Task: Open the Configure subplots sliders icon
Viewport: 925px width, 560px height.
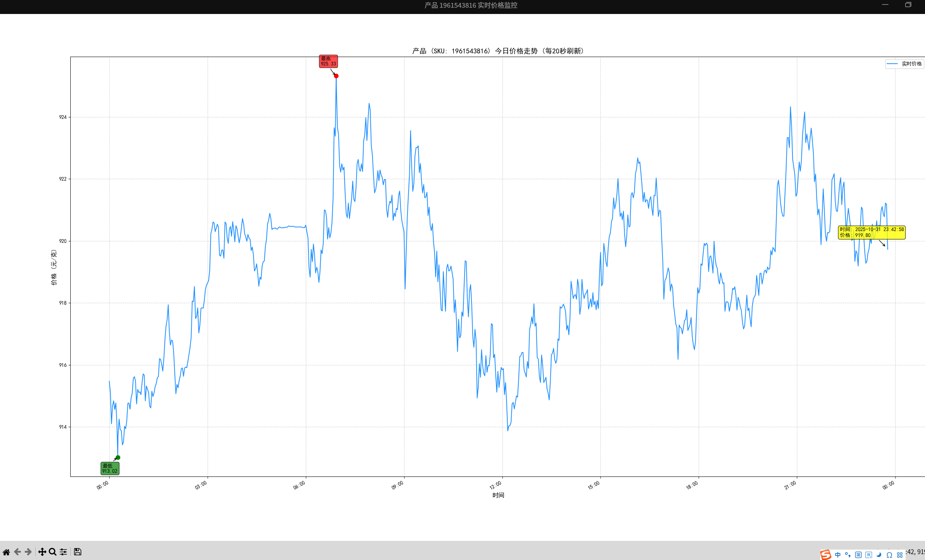Action: pos(63,552)
